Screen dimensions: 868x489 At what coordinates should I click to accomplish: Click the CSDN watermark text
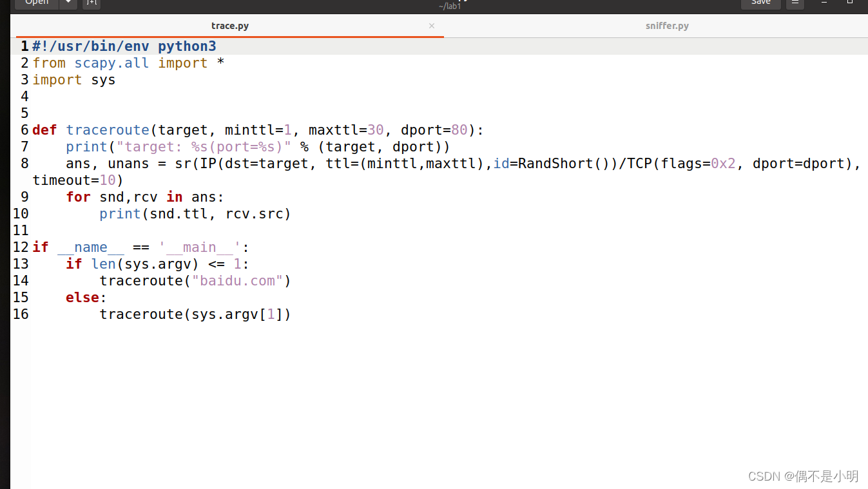click(x=802, y=476)
